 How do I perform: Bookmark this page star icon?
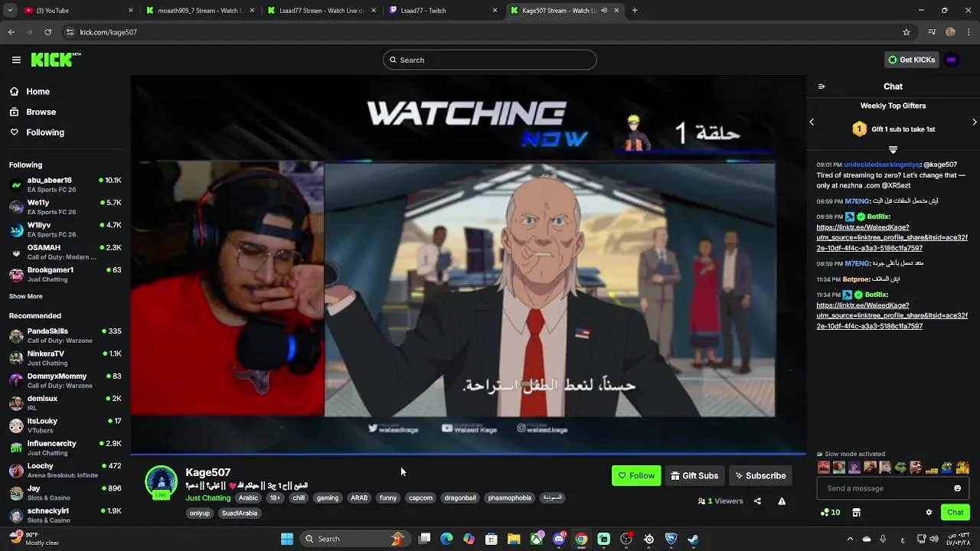(906, 32)
